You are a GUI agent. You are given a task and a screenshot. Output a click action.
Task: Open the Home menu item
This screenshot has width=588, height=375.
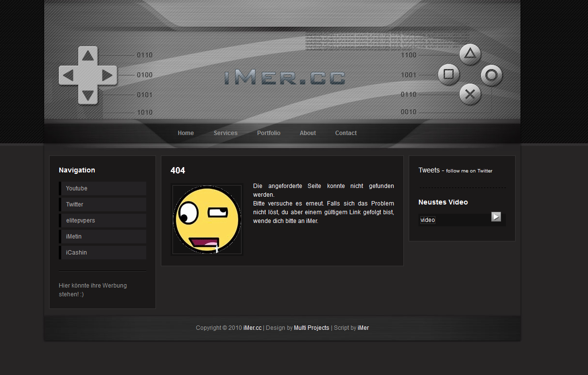[186, 133]
